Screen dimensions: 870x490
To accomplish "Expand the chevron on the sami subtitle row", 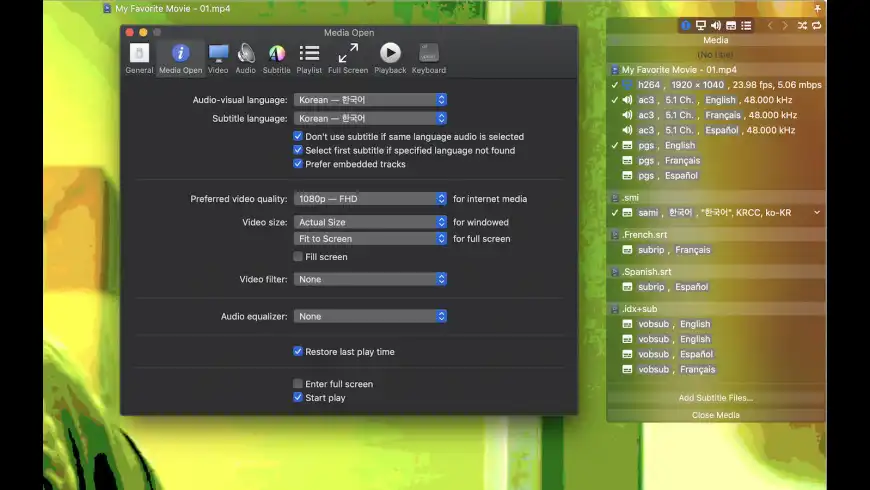I will 817,213.
